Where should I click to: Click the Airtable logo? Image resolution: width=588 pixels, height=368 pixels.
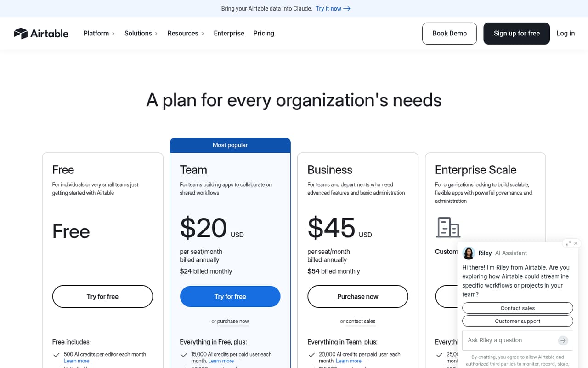point(41,33)
